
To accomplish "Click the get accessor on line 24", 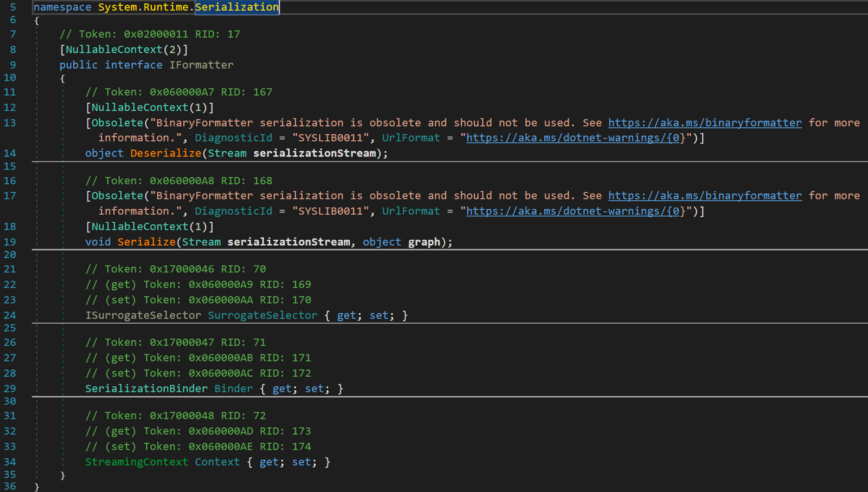I will click(347, 315).
